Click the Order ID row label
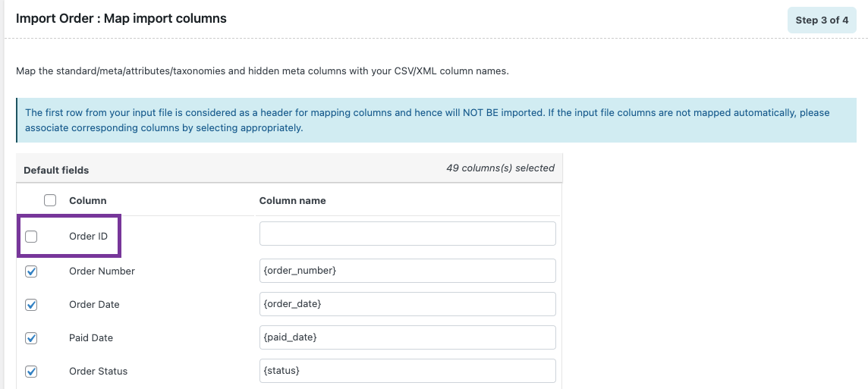 pos(88,237)
